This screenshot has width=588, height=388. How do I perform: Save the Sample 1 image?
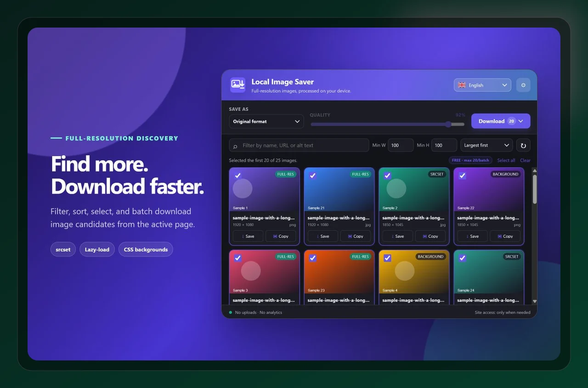click(x=248, y=236)
